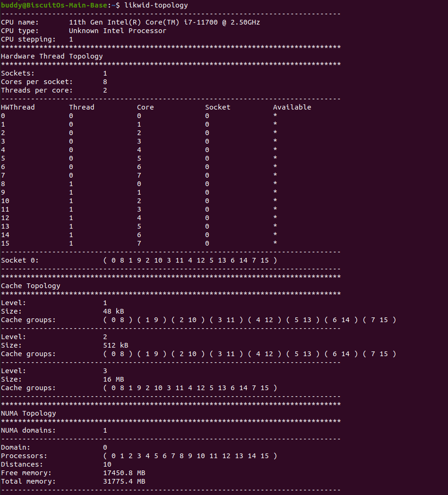Screen dimensions: 448x495
Task: Click the Unknown Intel Processor text
Action: [118, 31]
